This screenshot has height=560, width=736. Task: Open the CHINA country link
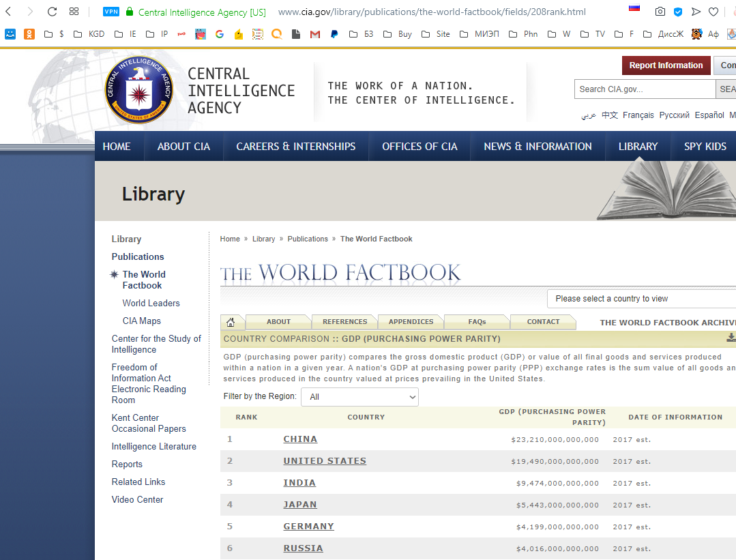click(300, 439)
